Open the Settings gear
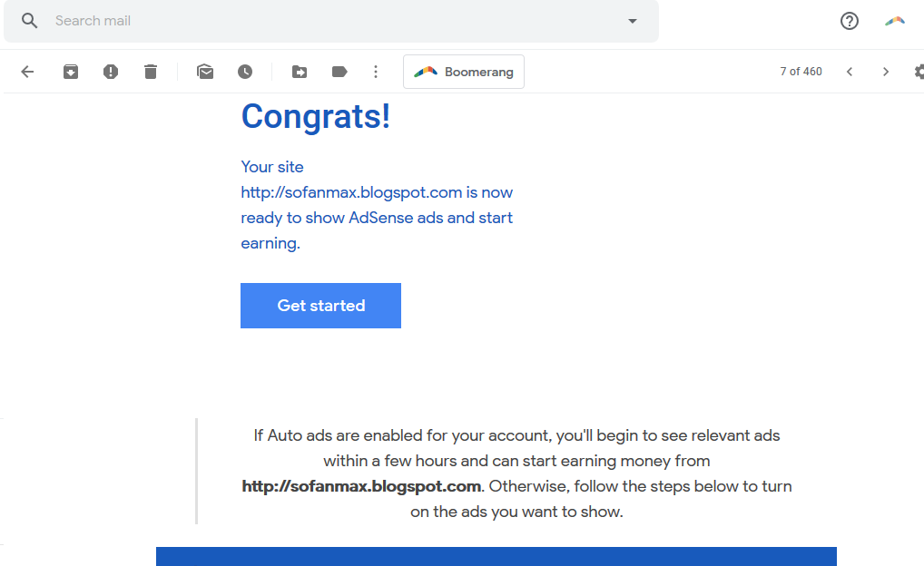The width and height of the screenshot is (924, 566). [x=919, y=72]
